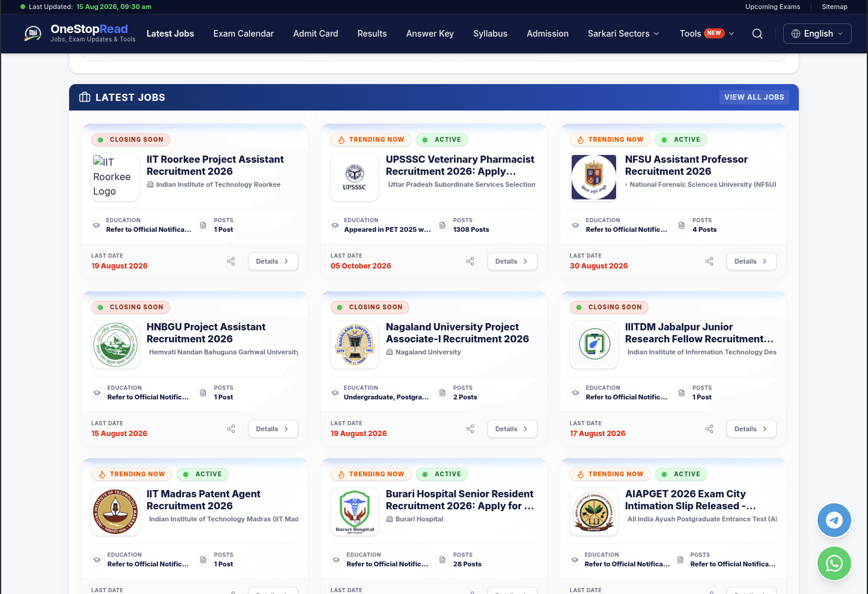Open the English language selector
The width and height of the screenshot is (868, 594).
(818, 34)
